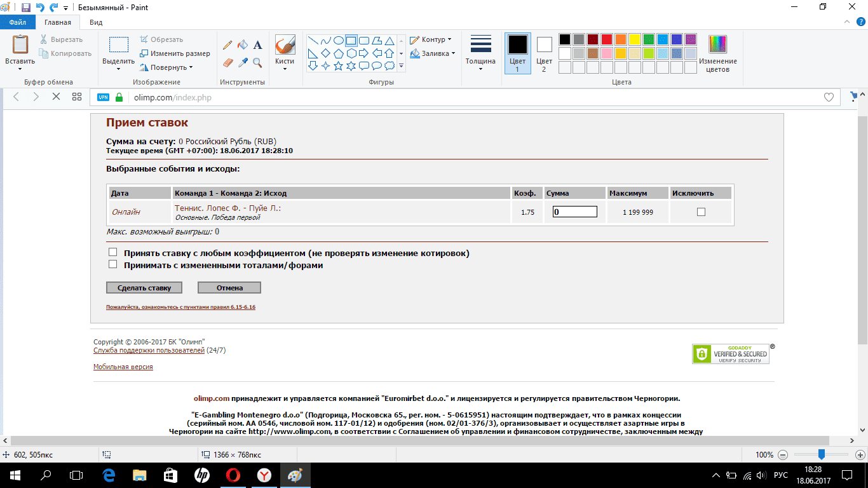
Task: Toggle accept changed totals/handicaps checkbox
Action: [113, 264]
